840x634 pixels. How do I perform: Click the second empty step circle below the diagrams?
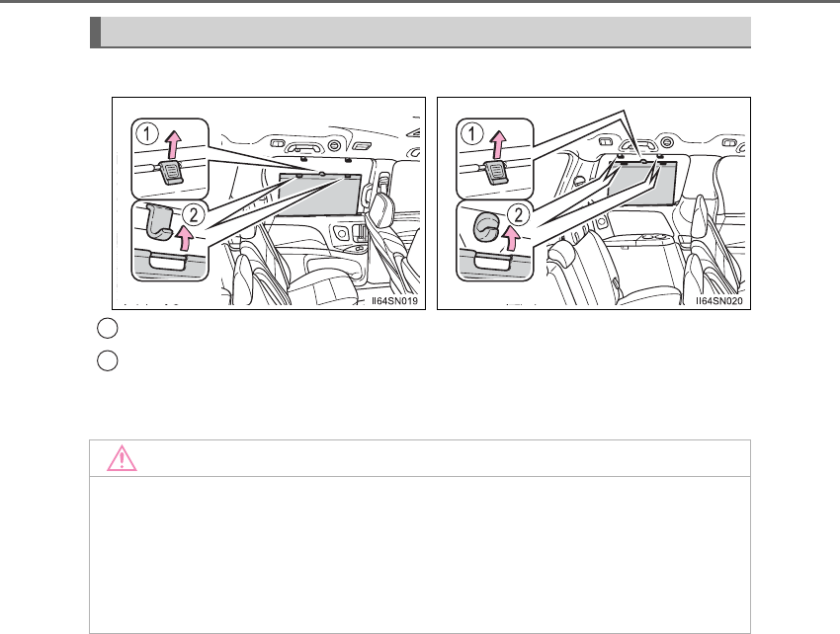point(107,360)
